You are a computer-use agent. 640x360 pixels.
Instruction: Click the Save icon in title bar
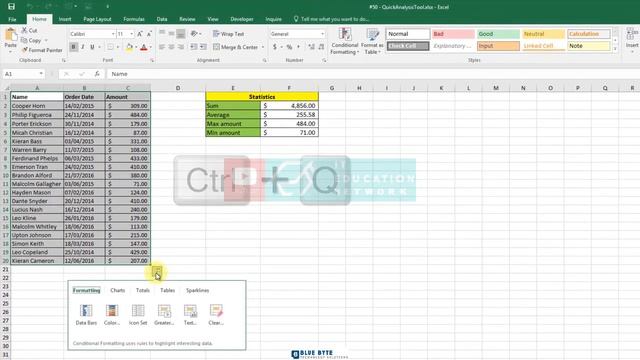(x=11, y=6)
